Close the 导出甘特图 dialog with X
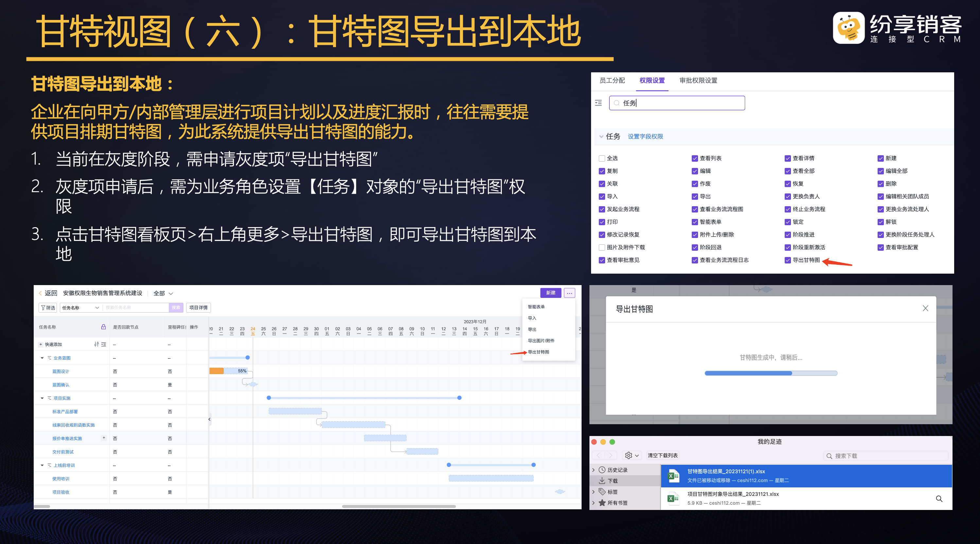Screen dimensions: 980x544 click(x=925, y=308)
